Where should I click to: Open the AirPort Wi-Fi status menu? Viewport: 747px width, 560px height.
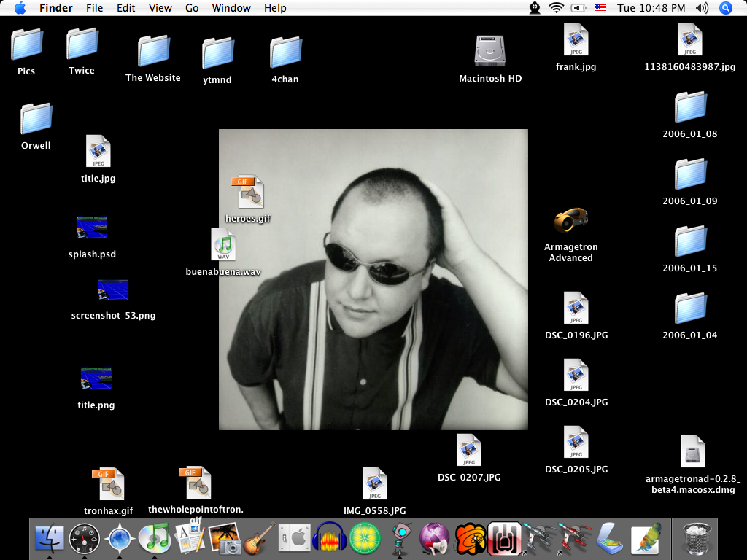click(x=557, y=8)
